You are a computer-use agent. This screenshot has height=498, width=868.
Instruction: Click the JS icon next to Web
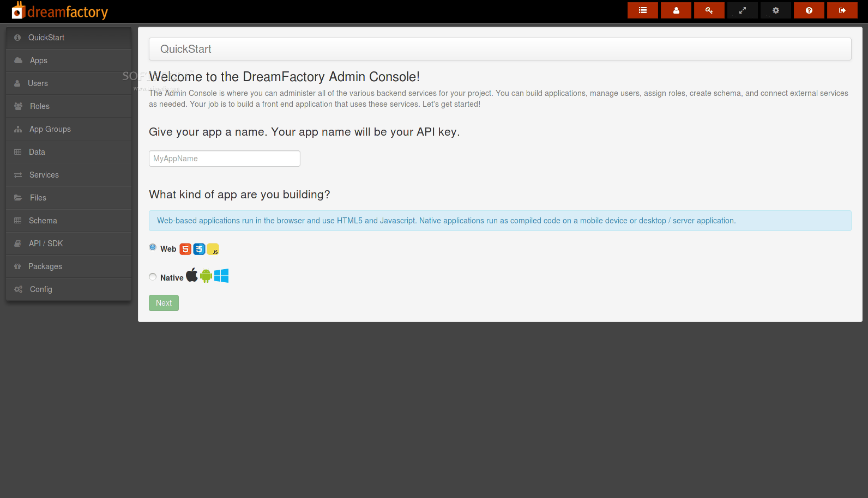point(213,249)
